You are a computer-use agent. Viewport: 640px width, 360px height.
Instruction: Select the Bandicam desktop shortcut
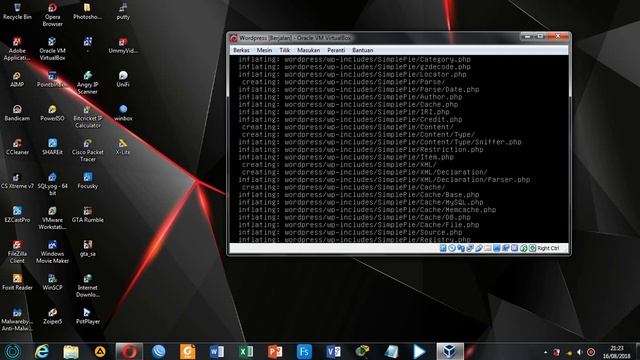(x=17, y=113)
